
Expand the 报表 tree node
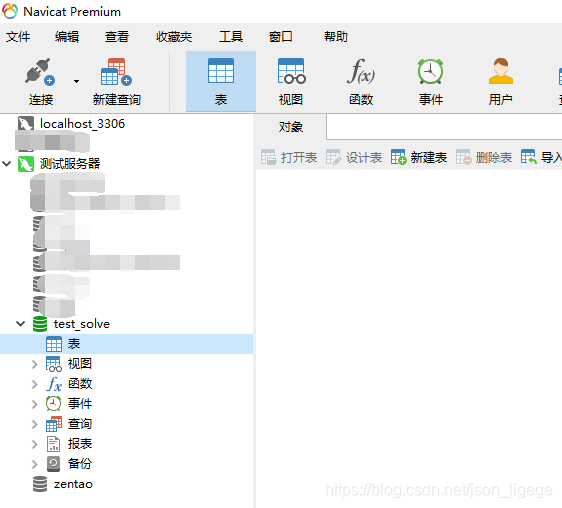pos(34,445)
